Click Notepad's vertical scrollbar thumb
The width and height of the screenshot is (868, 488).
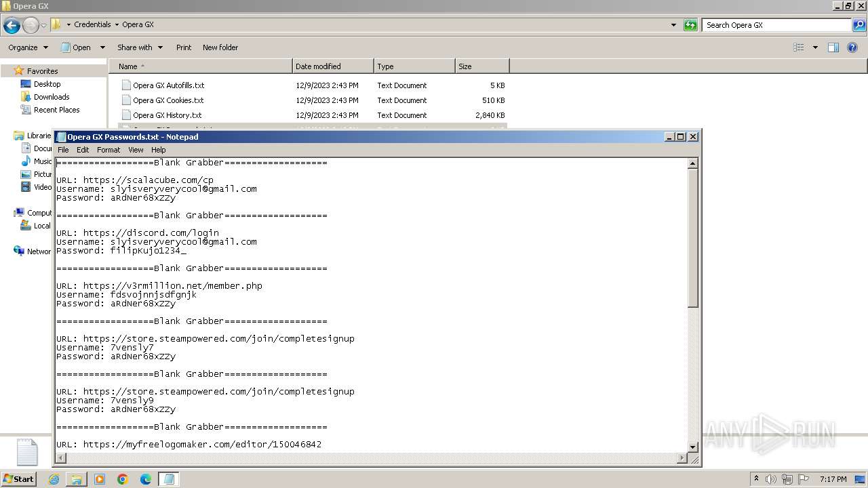pos(693,239)
